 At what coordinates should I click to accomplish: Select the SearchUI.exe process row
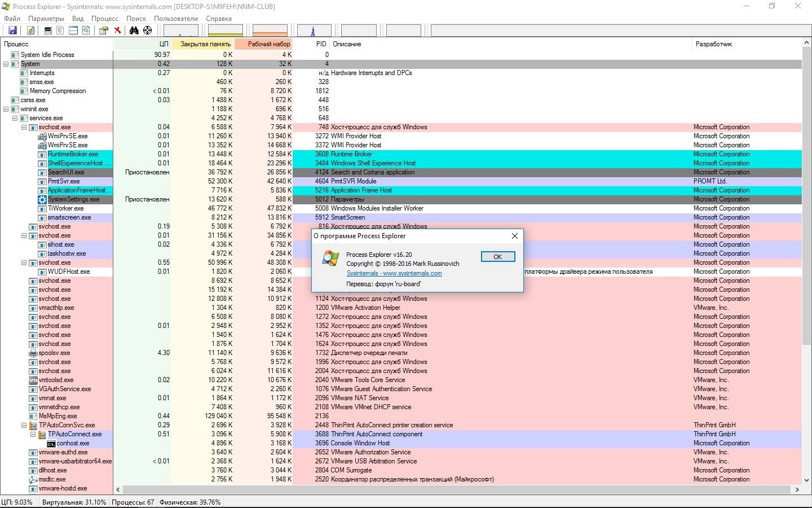coord(401,172)
